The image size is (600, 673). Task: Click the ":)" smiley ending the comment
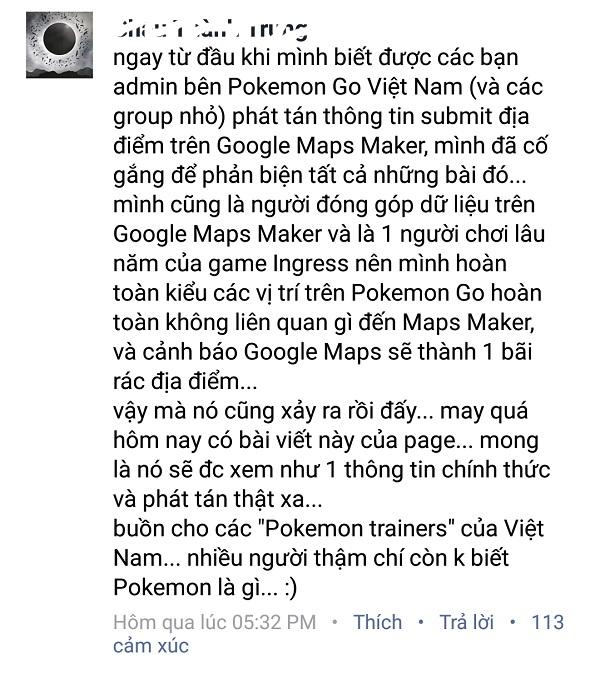point(291,588)
